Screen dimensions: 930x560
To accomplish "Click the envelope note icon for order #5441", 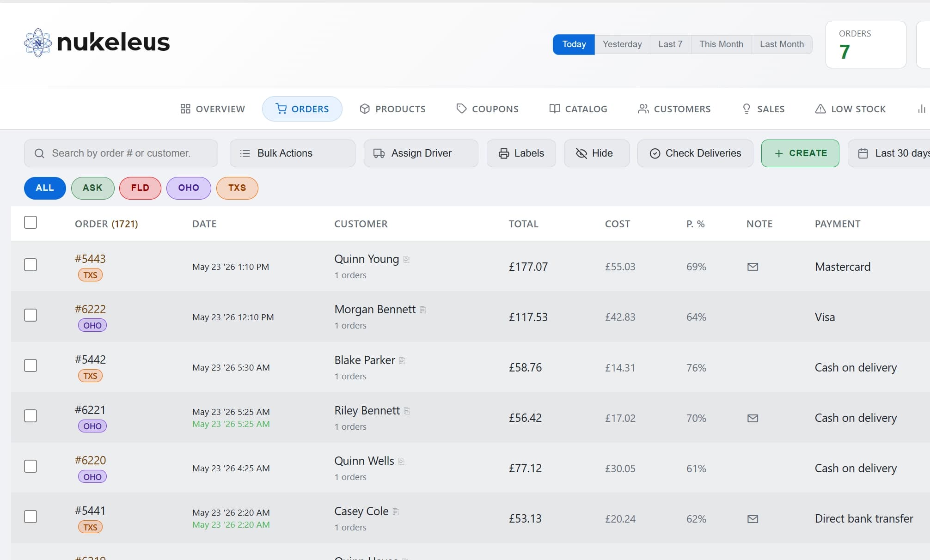I will click(753, 519).
